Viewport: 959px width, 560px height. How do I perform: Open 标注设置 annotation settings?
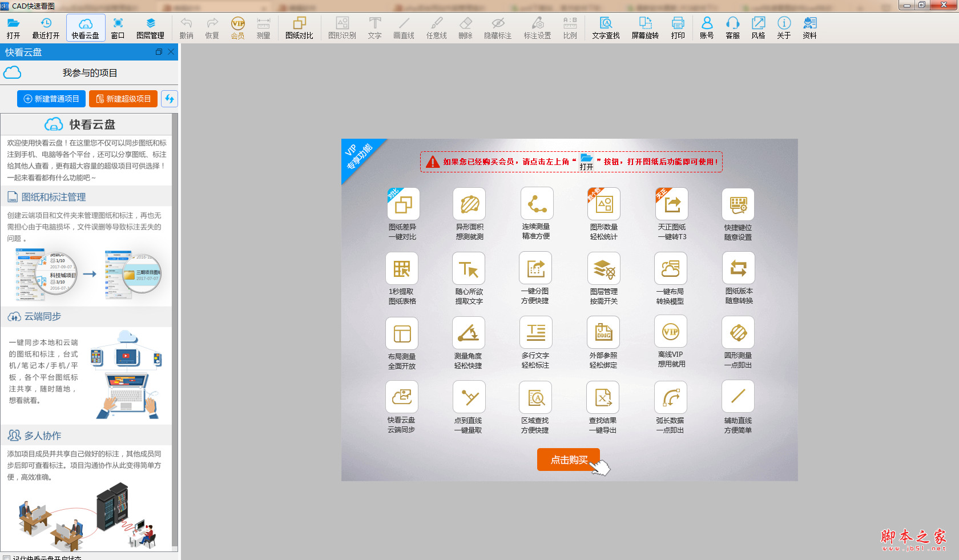pos(537,27)
